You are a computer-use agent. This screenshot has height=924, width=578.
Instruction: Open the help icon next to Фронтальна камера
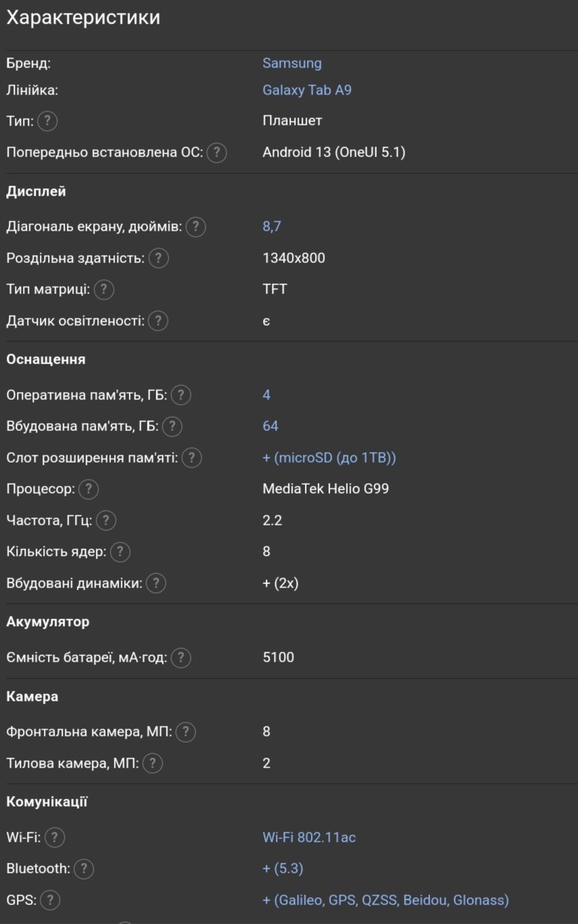pyautogui.click(x=185, y=732)
